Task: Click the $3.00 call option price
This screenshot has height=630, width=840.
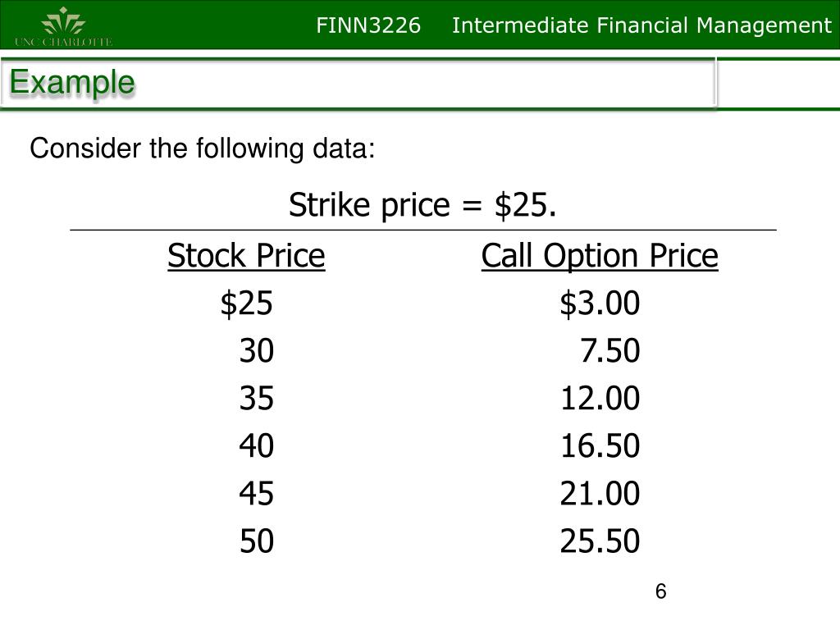Action: point(600,304)
